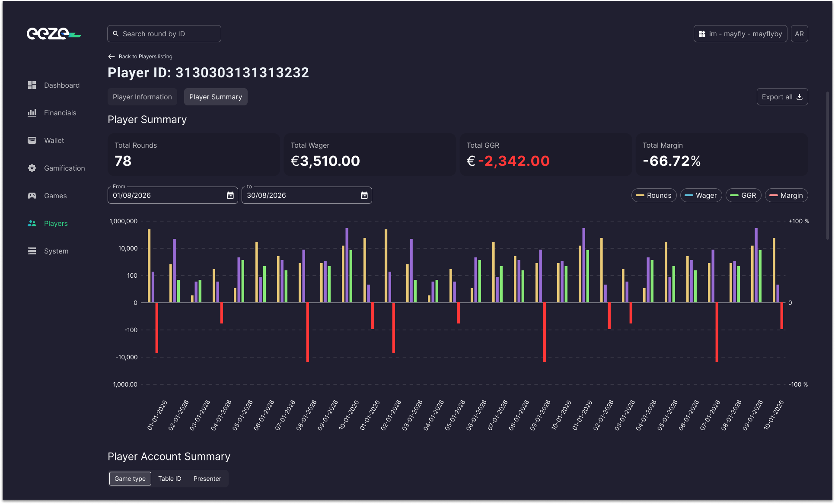835x504 pixels.
Task: Open the System list icon
Action: [x=32, y=251]
